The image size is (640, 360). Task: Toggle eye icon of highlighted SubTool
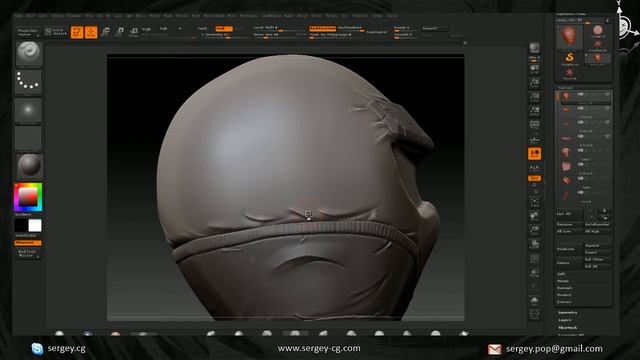[x=607, y=95]
